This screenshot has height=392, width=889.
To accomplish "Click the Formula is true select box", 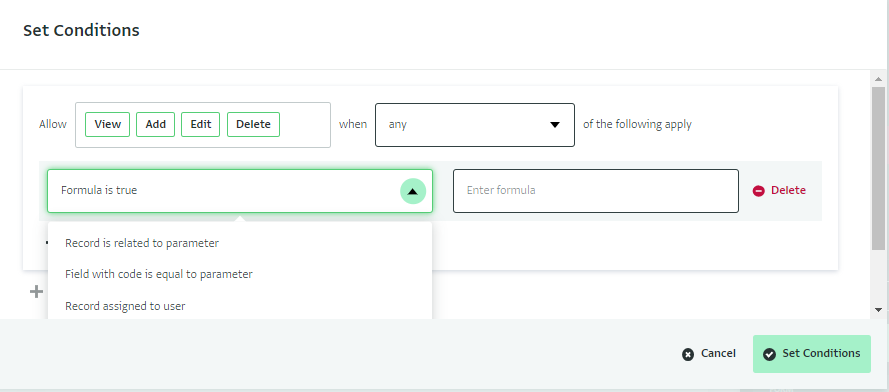I will pos(240,191).
